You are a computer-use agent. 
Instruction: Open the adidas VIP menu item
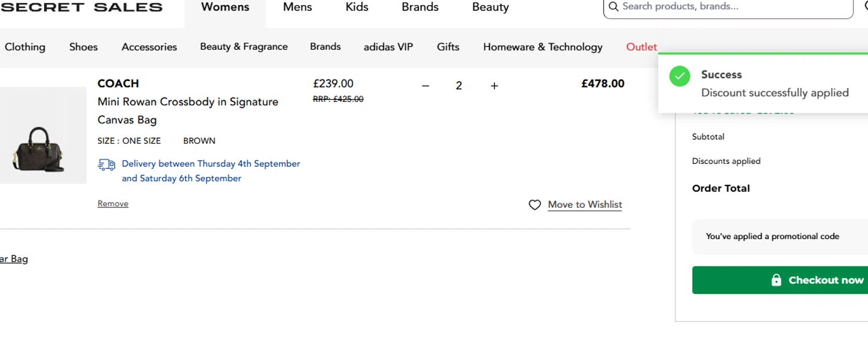click(x=388, y=47)
